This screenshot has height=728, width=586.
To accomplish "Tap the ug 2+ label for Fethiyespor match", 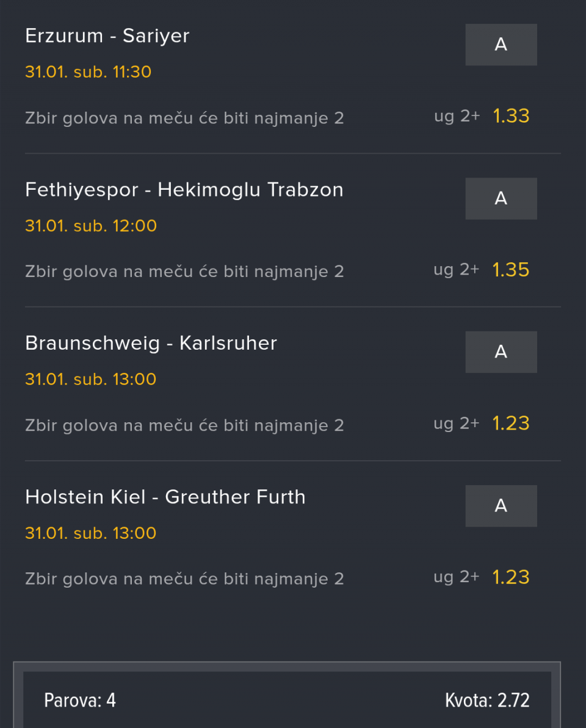I will pyautogui.click(x=457, y=270).
